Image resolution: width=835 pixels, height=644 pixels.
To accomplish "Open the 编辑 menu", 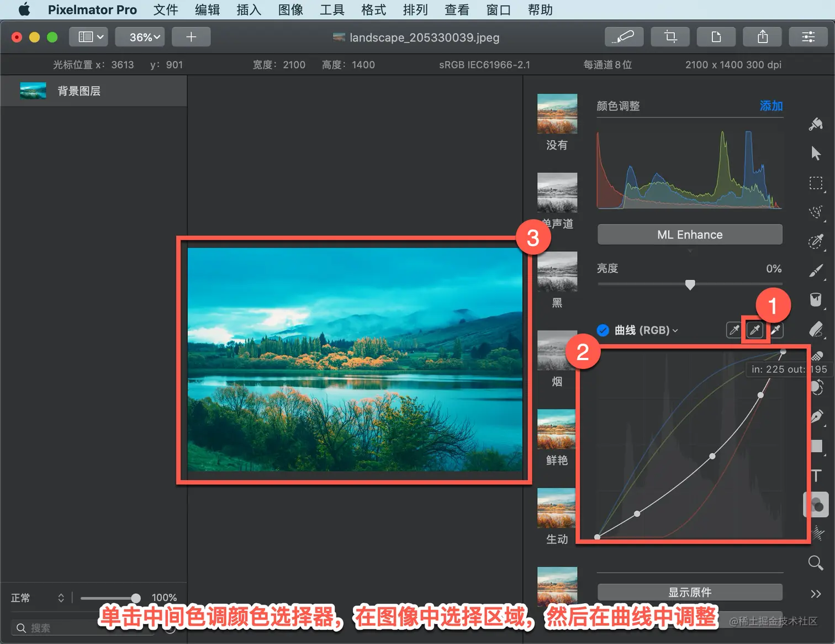I will pyautogui.click(x=207, y=10).
